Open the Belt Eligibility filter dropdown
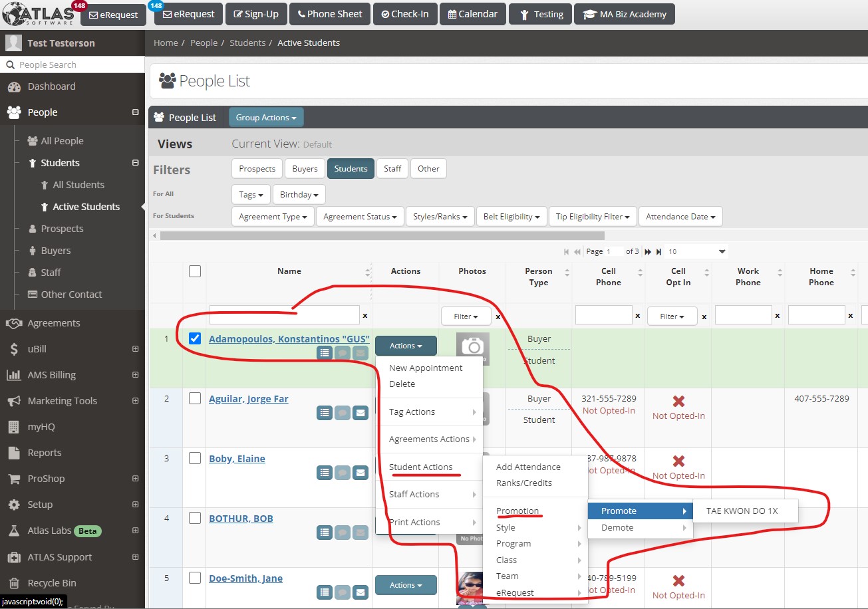Image resolution: width=868 pixels, height=609 pixels. 511,217
